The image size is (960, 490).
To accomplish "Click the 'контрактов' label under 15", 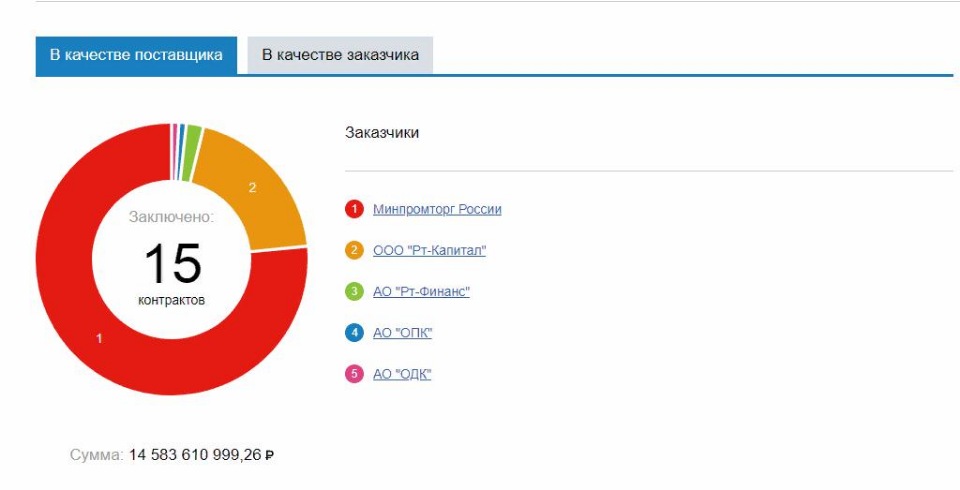I will (x=171, y=301).
